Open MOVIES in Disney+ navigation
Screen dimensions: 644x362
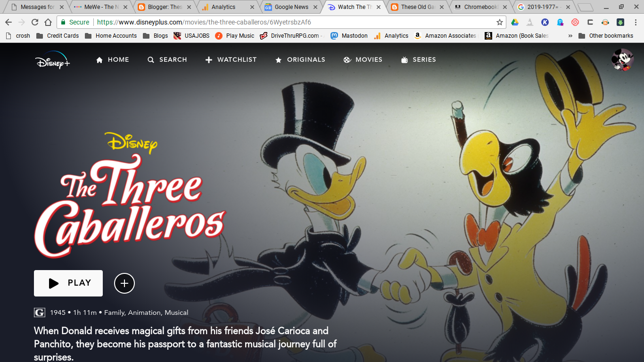(363, 60)
